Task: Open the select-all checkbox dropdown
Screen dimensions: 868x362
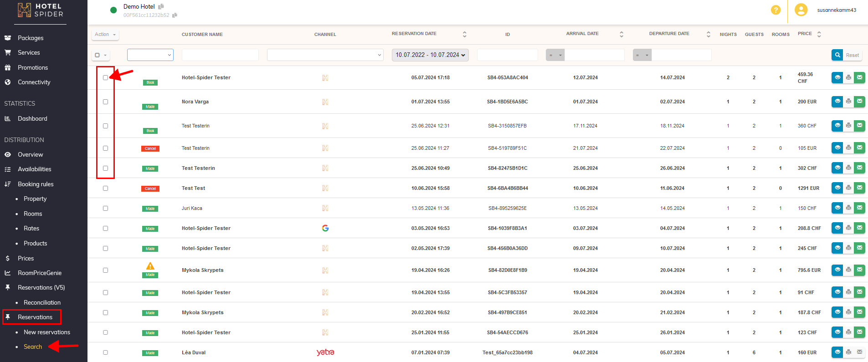Action: click(x=101, y=55)
